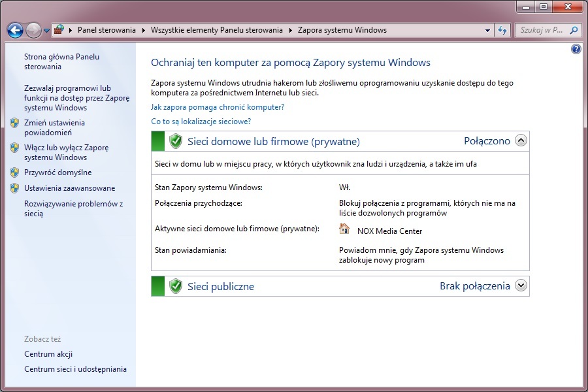The height and width of the screenshot is (392, 588).
Task: Click house icon beside NOX Media Center
Action: [344, 229]
